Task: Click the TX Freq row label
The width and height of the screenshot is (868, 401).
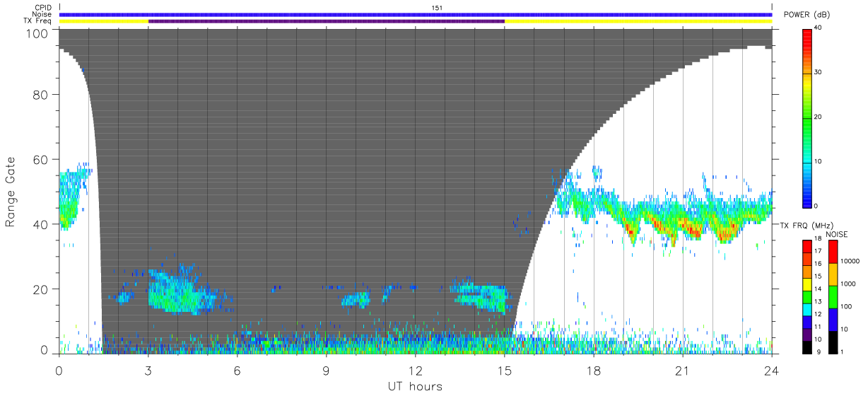Action: [x=37, y=21]
